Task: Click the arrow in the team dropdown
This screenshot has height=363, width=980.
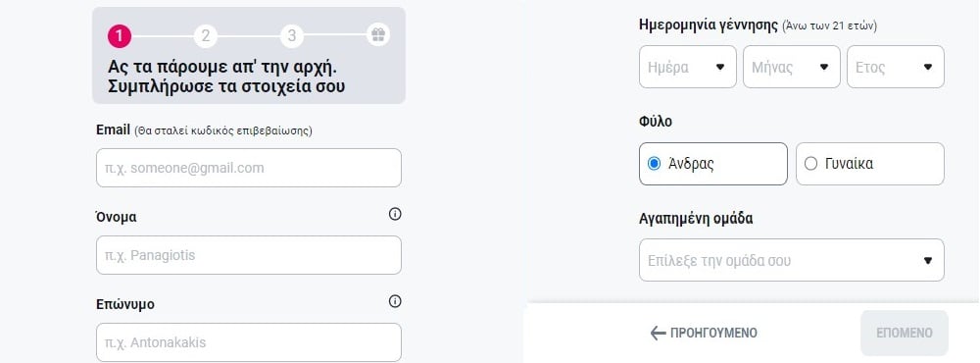Action: coord(927,260)
